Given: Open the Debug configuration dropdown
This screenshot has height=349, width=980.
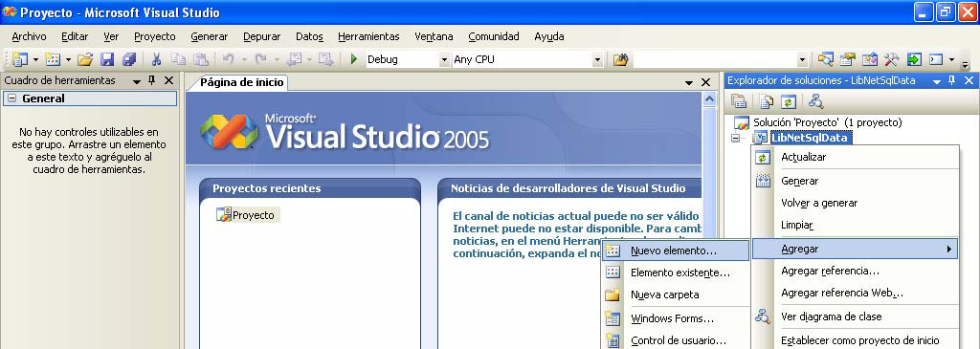Looking at the screenshot, I should (444, 60).
